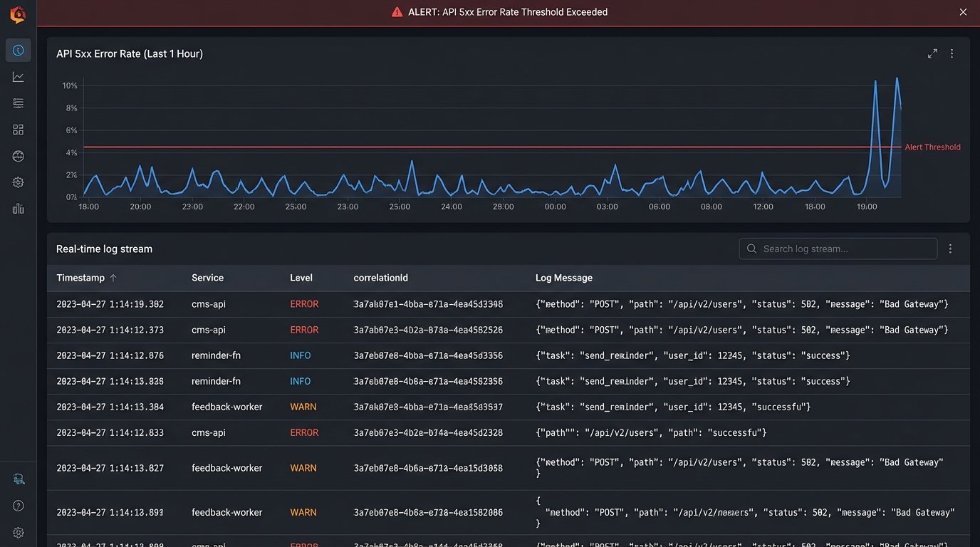Click the app logo in sidebar
Image resolution: width=980 pixels, height=547 pixels.
(18, 14)
